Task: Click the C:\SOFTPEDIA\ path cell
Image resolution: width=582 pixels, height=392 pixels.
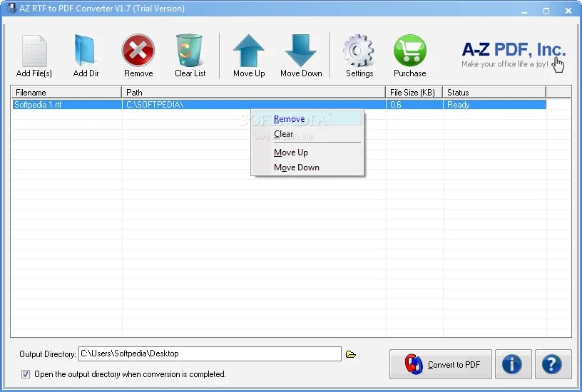Action: coord(254,105)
